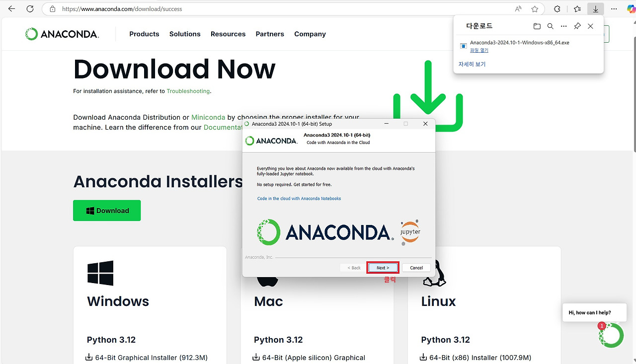This screenshot has width=636, height=364.
Task: Click the 자세히 보기 link in downloads
Action: click(472, 64)
